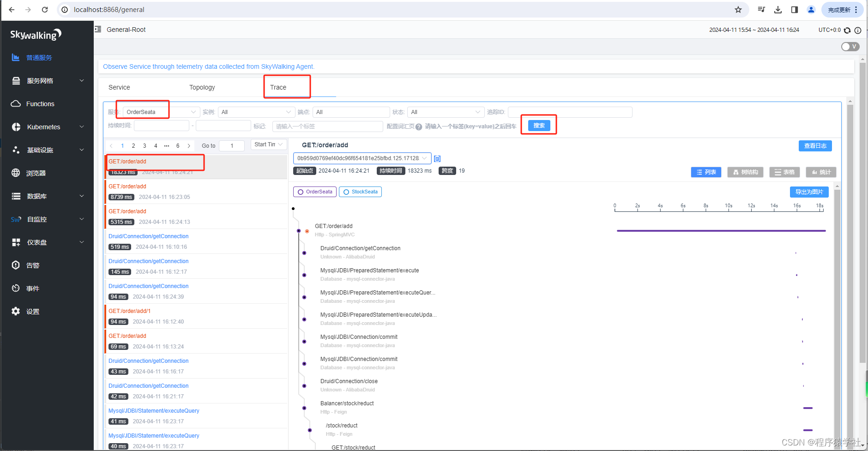
Task: Open the 实例 All dropdown
Action: click(x=256, y=112)
